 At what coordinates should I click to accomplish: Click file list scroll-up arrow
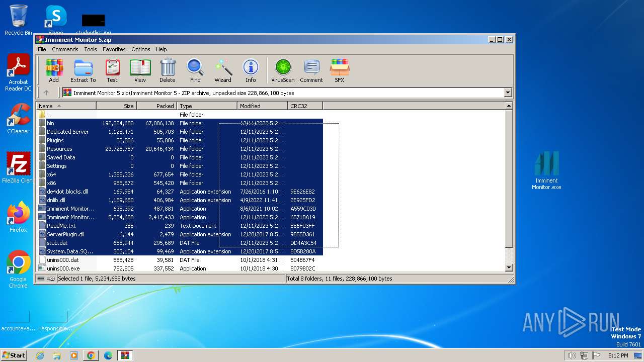click(509, 106)
